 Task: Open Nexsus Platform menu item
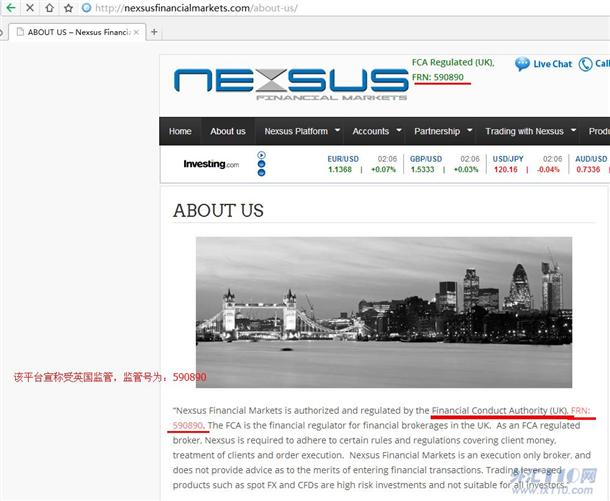(x=296, y=131)
